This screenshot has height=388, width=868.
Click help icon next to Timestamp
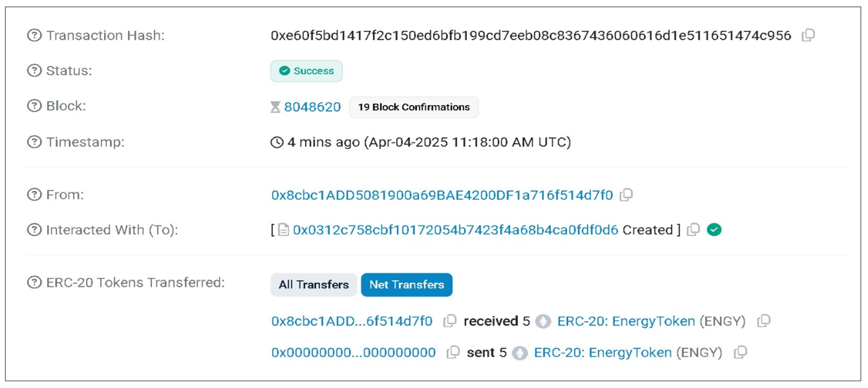(x=34, y=142)
